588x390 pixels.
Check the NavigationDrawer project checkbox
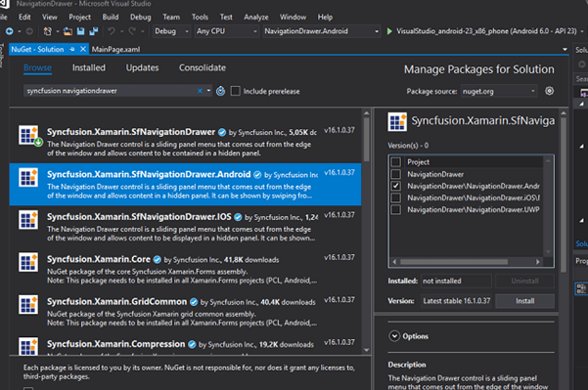(x=396, y=174)
